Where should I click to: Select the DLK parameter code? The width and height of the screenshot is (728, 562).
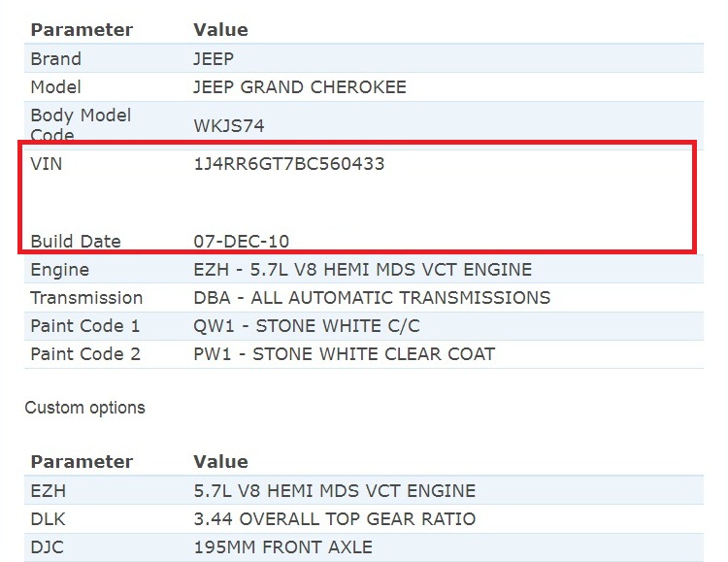[48, 519]
